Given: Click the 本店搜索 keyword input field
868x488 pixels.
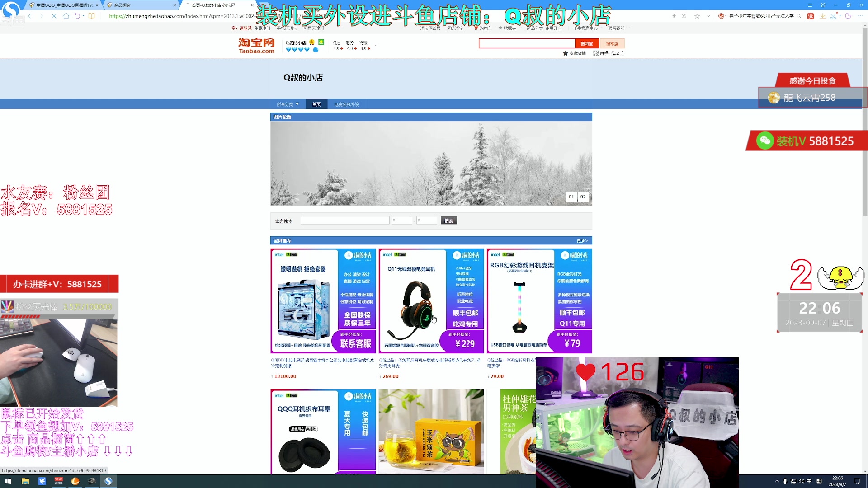Looking at the screenshot, I should tap(345, 221).
